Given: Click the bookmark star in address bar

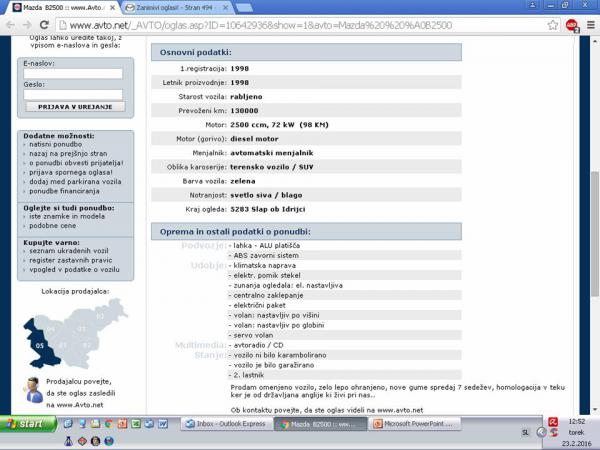Looking at the screenshot, I should [553, 25].
